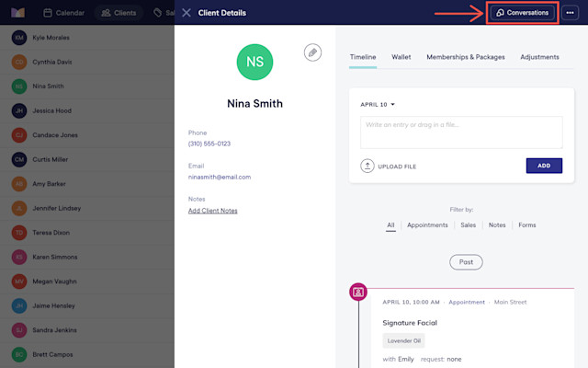This screenshot has width=588, height=368.
Task: Click the three-dot more options button
Action: coord(570,13)
